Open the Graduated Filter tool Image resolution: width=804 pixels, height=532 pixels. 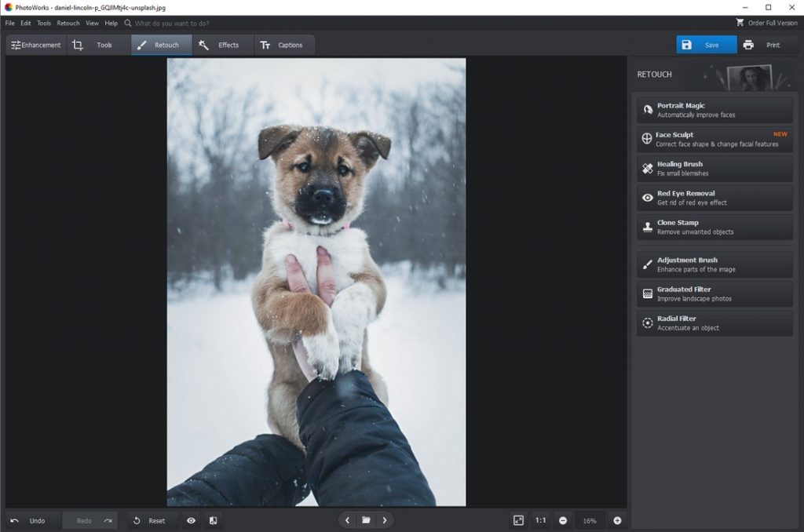714,293
